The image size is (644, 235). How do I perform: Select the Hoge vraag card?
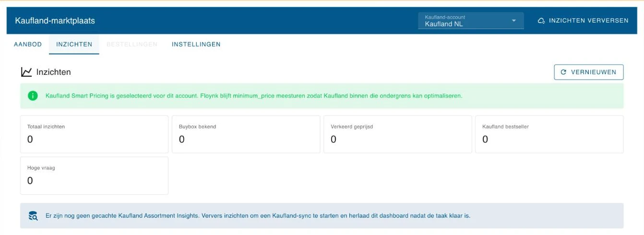[x=95, y=176]
